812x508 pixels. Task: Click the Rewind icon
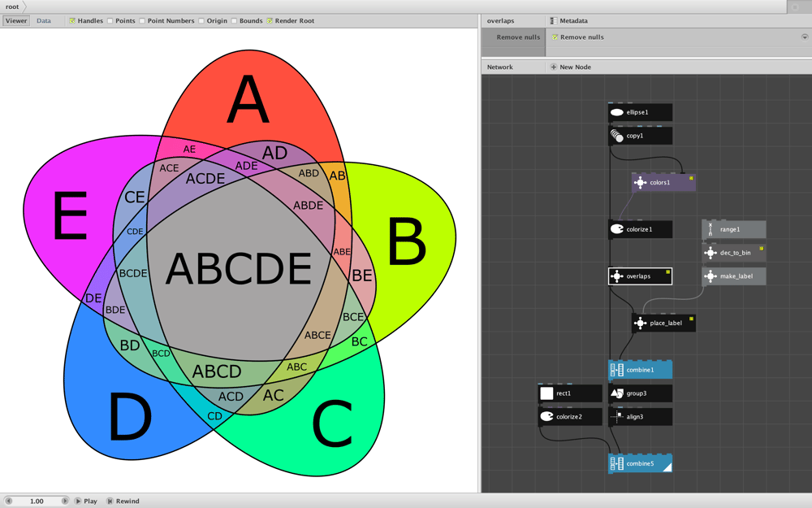point(110,501)
